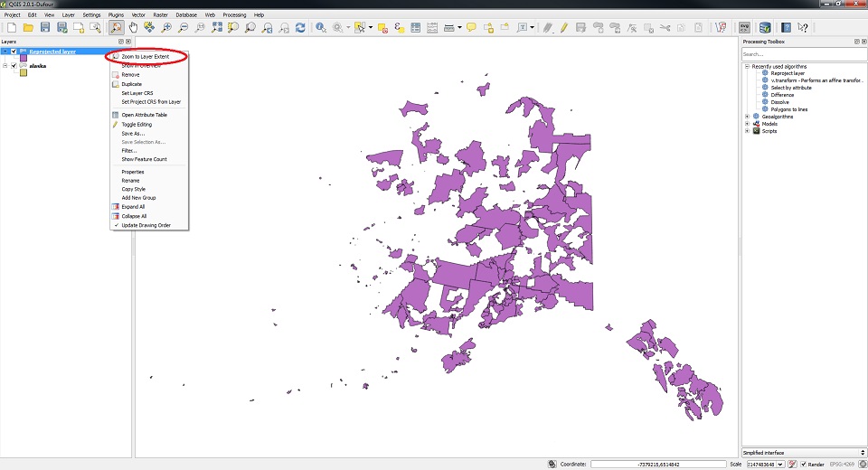Screen dimensions: 868x470
Task: Click the Toggle Editing pencil toolbar icon
Action: [x=564, y=27]
